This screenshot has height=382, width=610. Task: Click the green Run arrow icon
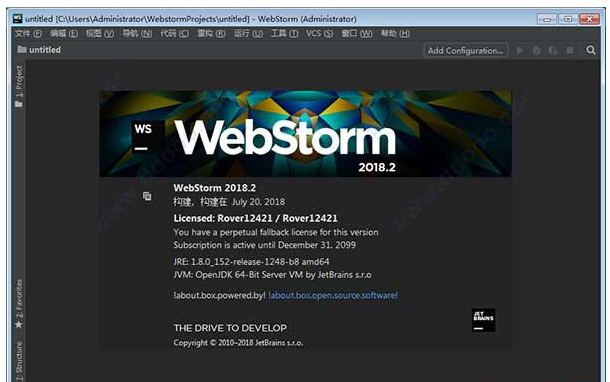pos(519,51)
